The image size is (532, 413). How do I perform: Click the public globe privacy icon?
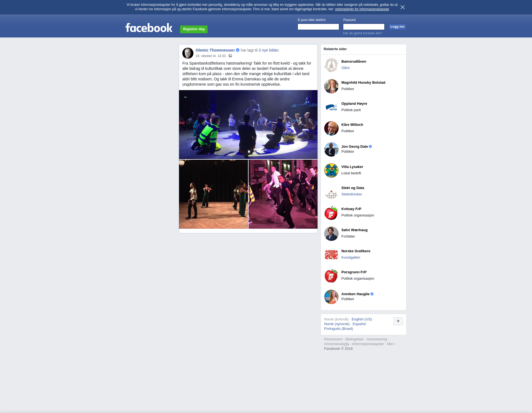(230, 56)
